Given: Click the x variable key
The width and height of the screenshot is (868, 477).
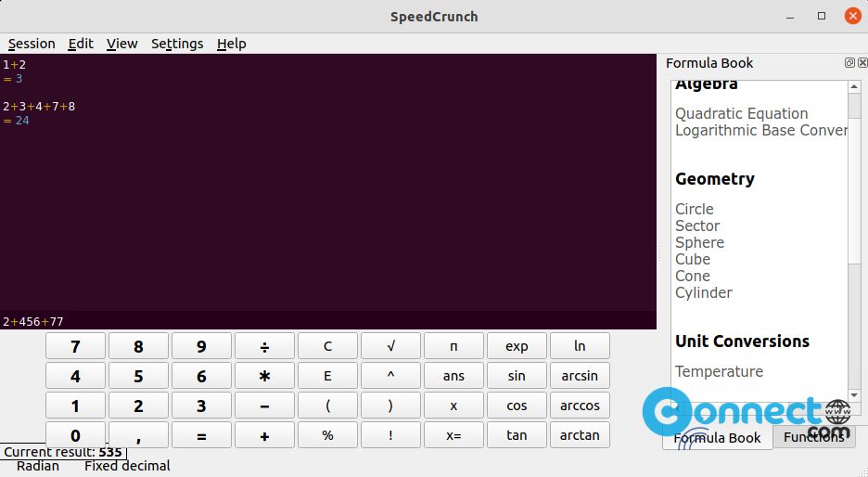Looking at the screenshot, I should coord(453,406).
